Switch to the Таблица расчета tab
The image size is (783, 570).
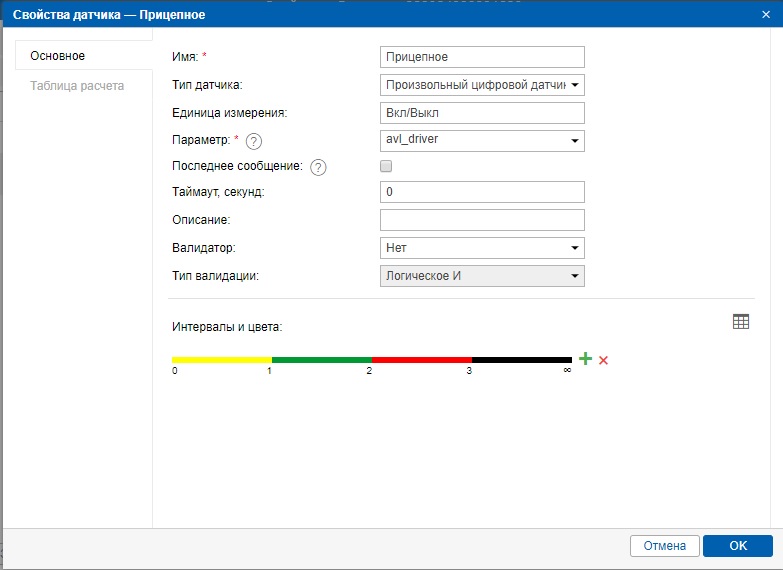pos(77,86)
